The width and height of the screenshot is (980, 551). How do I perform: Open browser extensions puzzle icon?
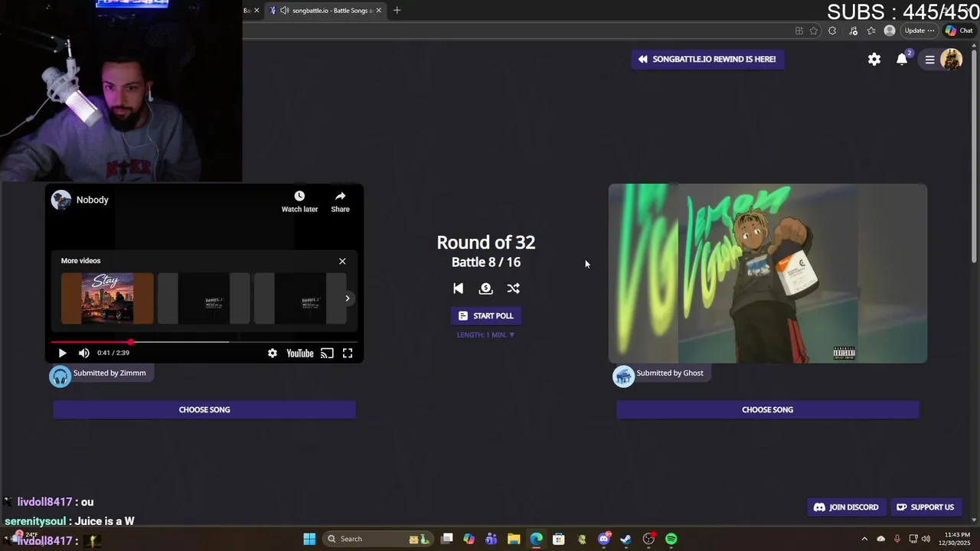pos(832,31)
